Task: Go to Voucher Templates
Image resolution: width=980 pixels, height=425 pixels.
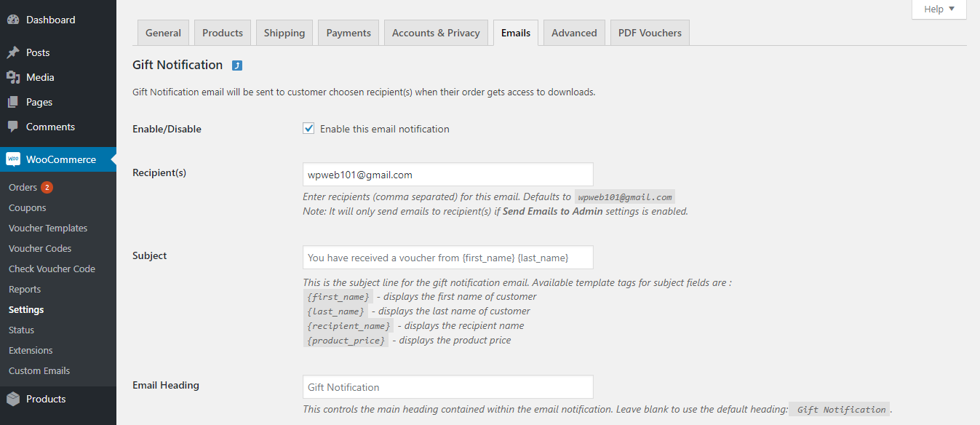Action: coord(48,228)
